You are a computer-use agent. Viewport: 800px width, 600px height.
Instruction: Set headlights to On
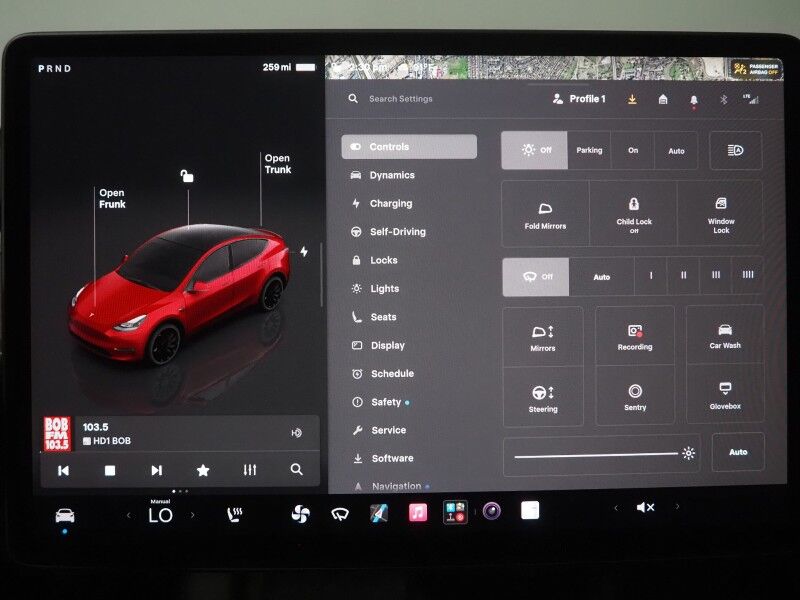(633, 150)
